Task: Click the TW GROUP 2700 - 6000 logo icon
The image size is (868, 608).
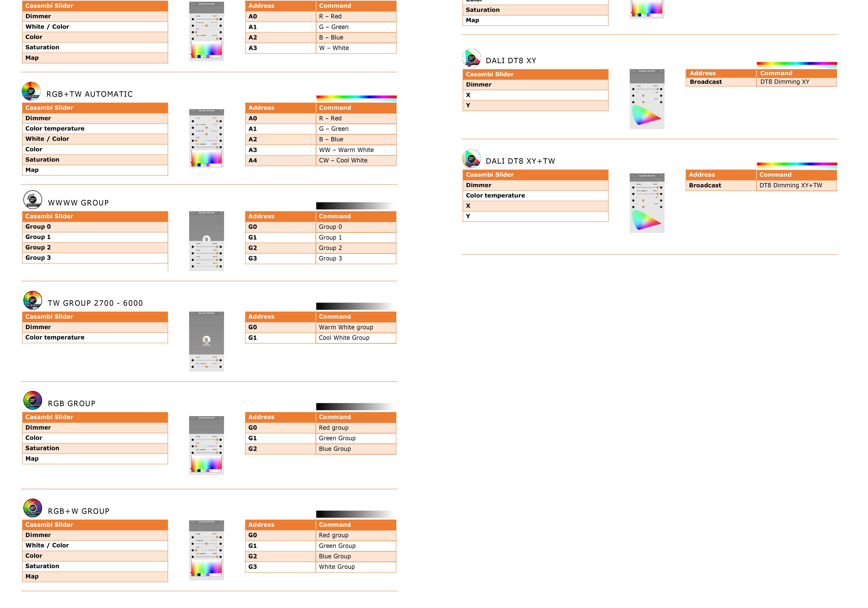Action: [x=33, y=300]
